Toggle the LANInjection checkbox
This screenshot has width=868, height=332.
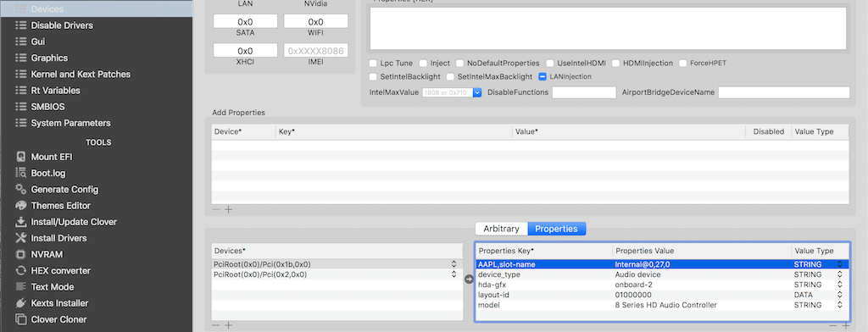(x=542, y=77)
